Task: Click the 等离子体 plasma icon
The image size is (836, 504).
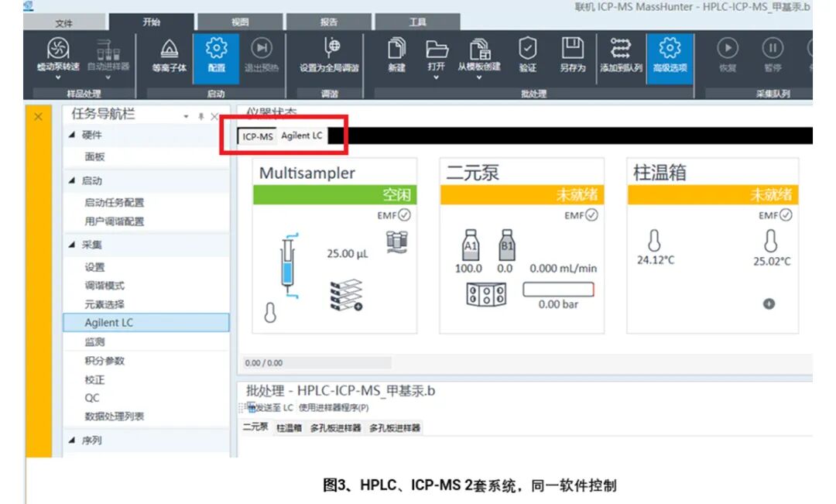Action: (x=170, y=49)
